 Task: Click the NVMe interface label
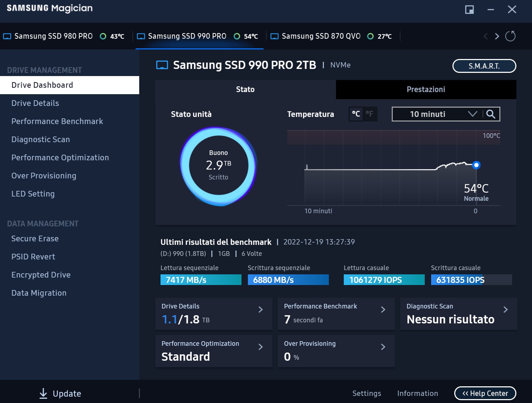click(x=340, y=65)
